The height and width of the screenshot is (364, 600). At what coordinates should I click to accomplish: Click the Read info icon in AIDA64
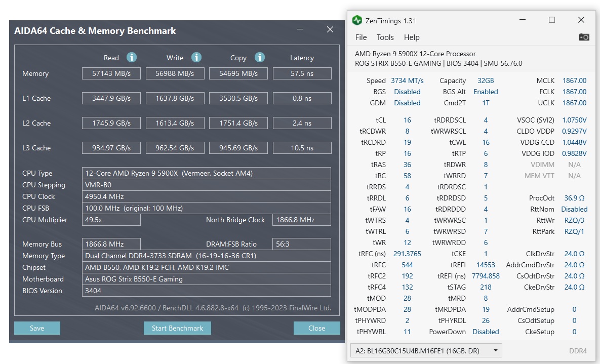point(132,57)
